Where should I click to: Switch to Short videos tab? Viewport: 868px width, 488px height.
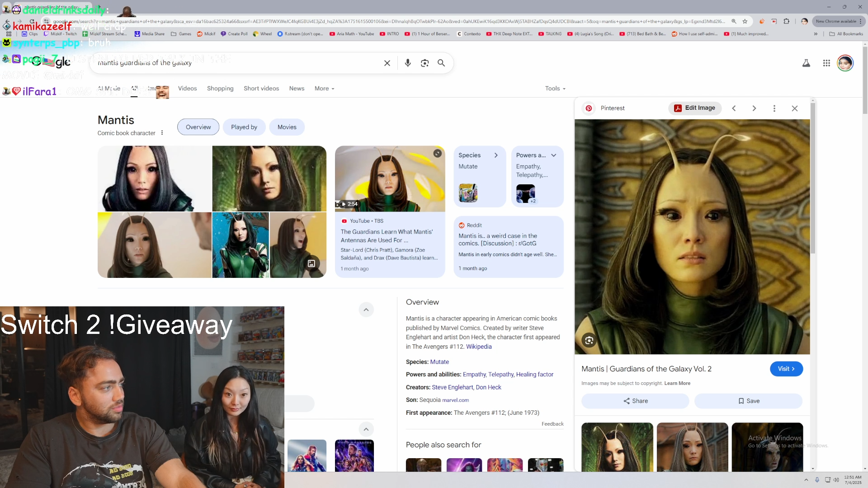[x=261, y=89]
